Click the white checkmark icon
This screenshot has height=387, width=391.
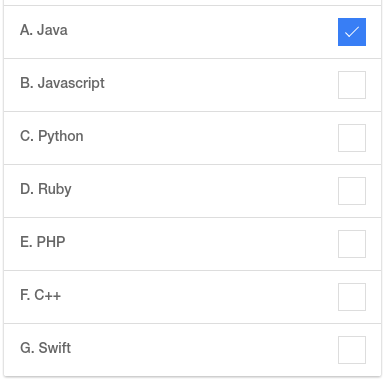point(352,32)
